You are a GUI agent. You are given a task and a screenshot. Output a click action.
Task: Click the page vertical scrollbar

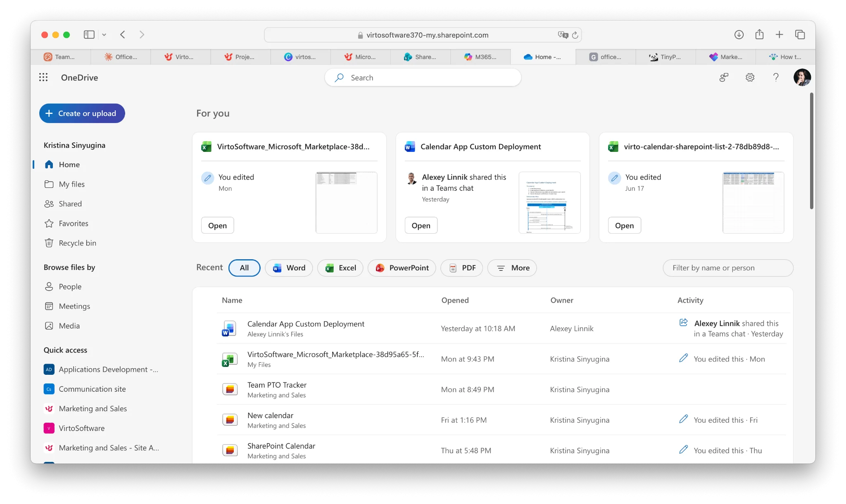click(x=812, y=151)
